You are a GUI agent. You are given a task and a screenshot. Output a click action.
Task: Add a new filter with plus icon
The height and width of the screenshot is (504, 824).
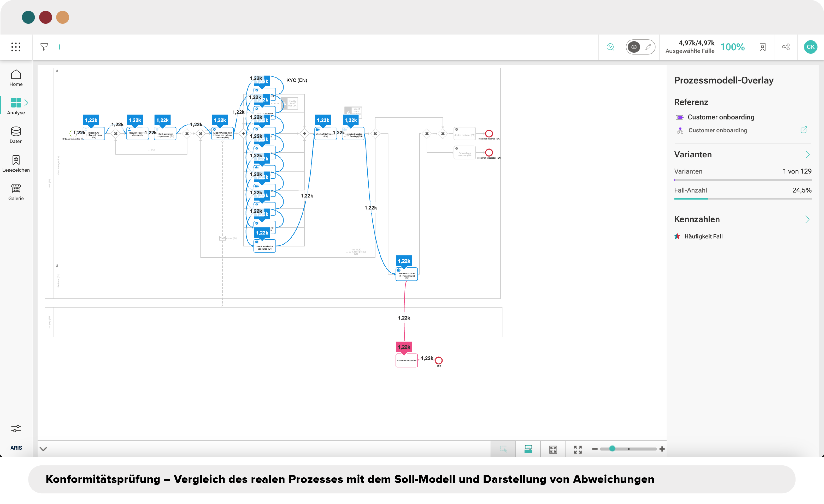pyautogui.click(x=60, y=47)
